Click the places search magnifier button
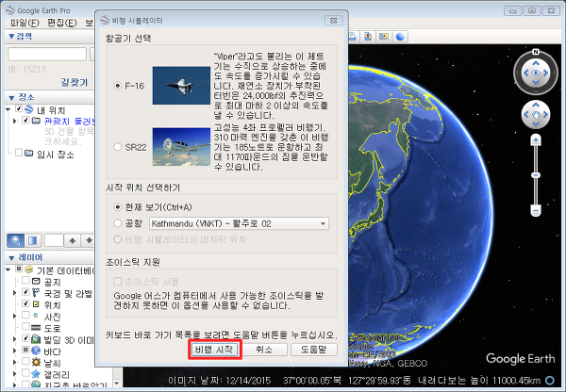The image size is (566, 392). [15, 240]
